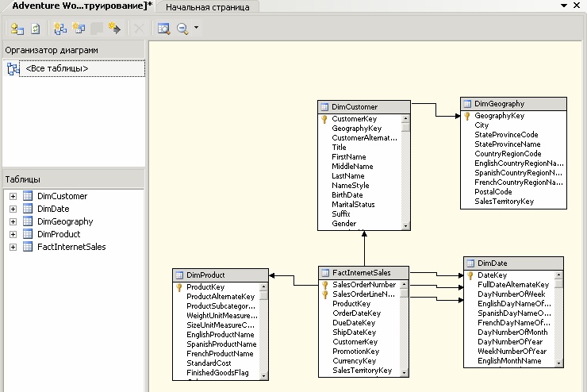Select FactInternetSales in the Таблицы list
The width and height of the screenshot is (587, 392).
click(x=71, y=247)
